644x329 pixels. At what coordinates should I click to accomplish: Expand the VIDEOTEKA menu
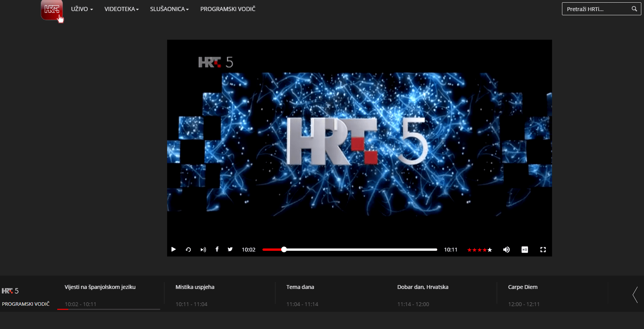[121, 9]
